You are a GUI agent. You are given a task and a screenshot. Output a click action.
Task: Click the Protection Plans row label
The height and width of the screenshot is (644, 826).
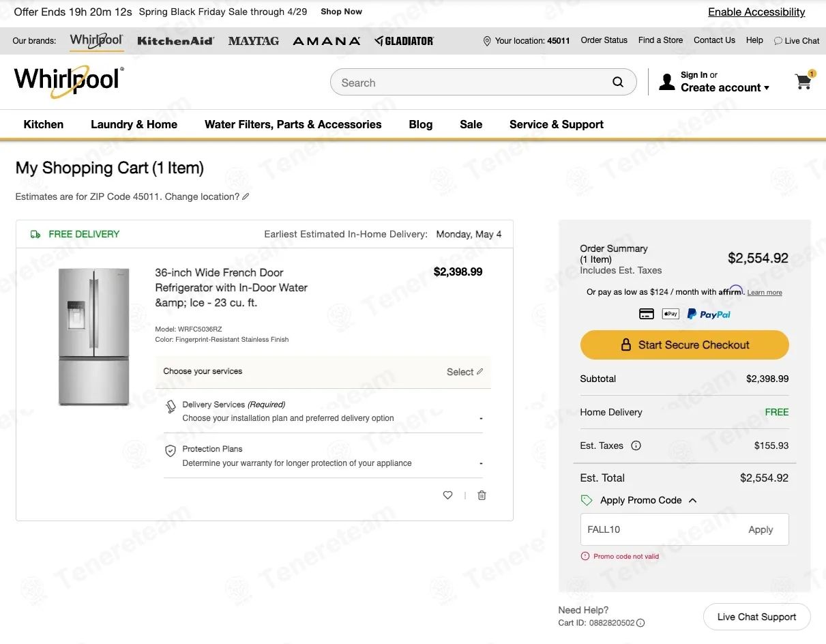tap(212, 449)
